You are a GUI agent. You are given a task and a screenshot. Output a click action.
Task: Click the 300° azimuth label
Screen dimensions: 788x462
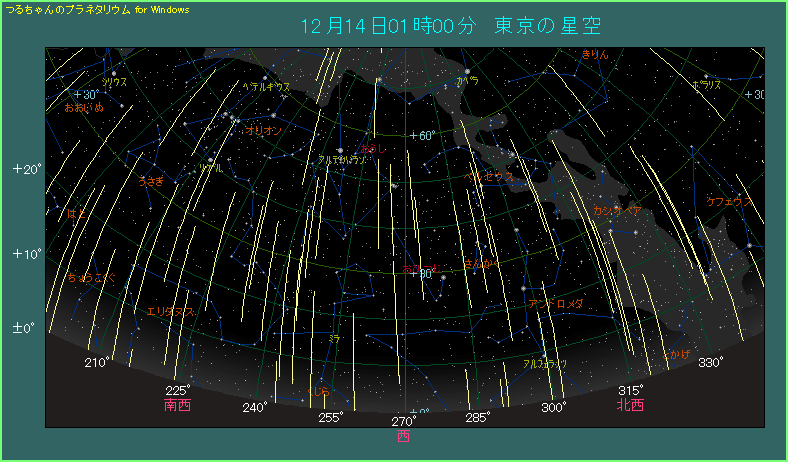click(553, 407)
